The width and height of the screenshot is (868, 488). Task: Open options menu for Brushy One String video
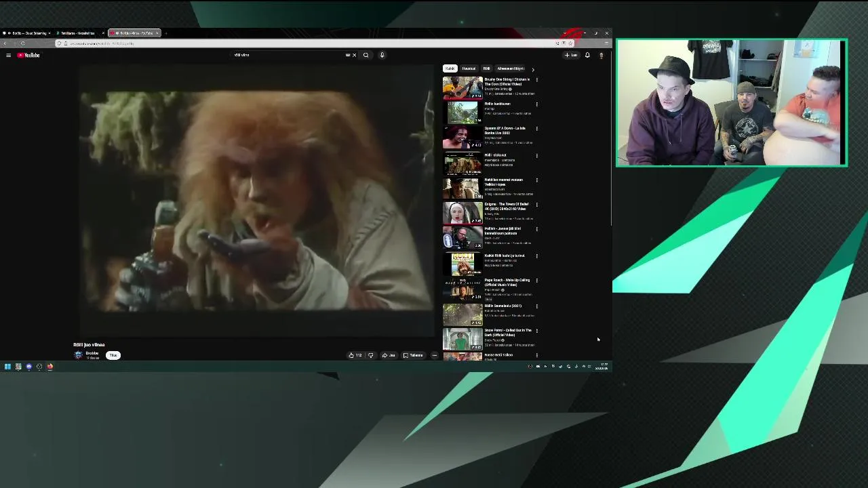pos(536,80)
